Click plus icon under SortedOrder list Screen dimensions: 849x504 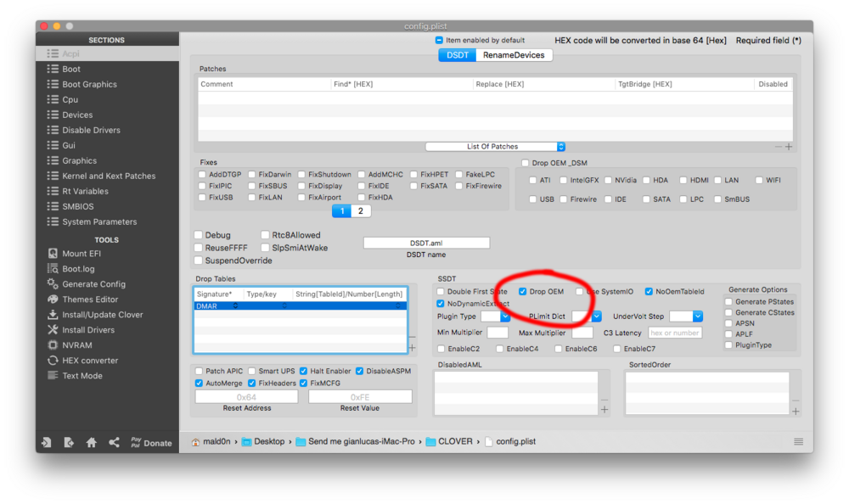pyautogui.click(x=796, y=411)
